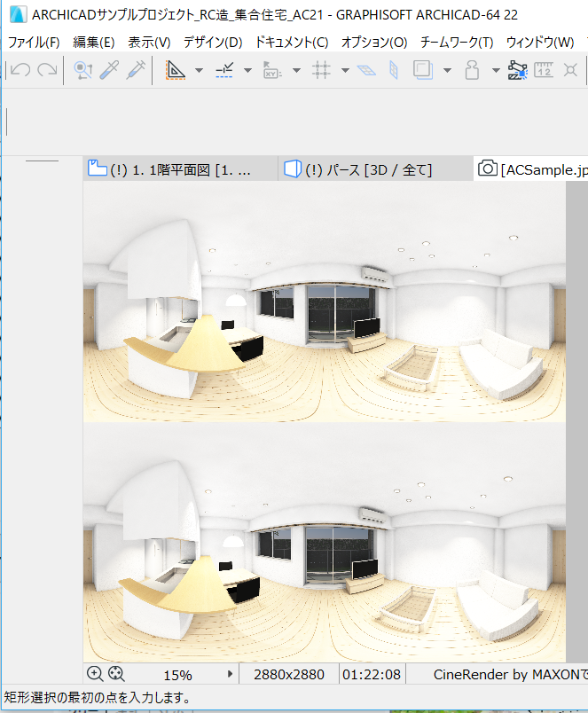Open the ファイル(F) menu
Viewport: 588px width, 713px height.
pyautogui.click(x=34, y=43)
